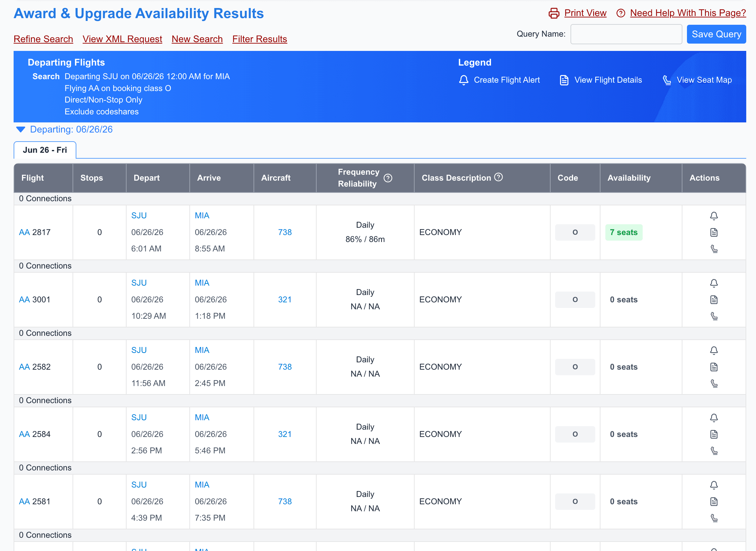Click aircraft 738 link for AA 2581
Image resolution: width=756 pixels, height=551 pixels.
(x=285, y=501)
